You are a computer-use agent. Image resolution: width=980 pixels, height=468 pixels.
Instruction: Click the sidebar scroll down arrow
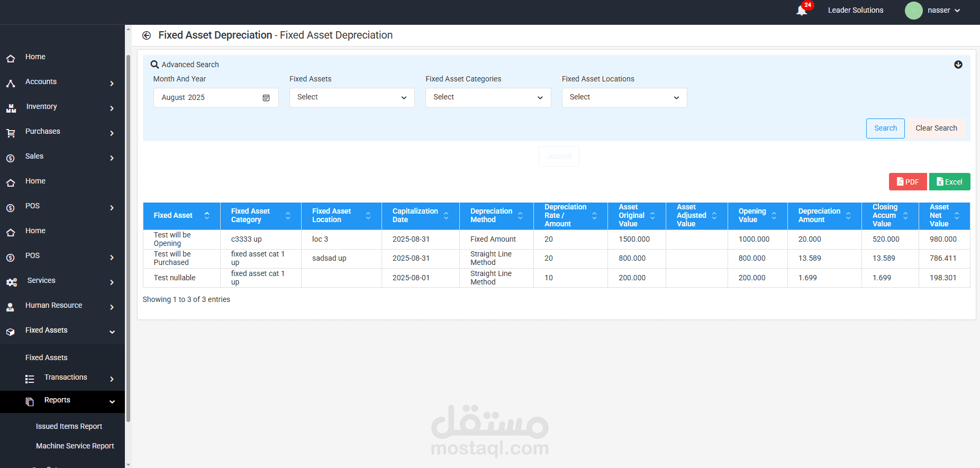[x=128, y=464]
